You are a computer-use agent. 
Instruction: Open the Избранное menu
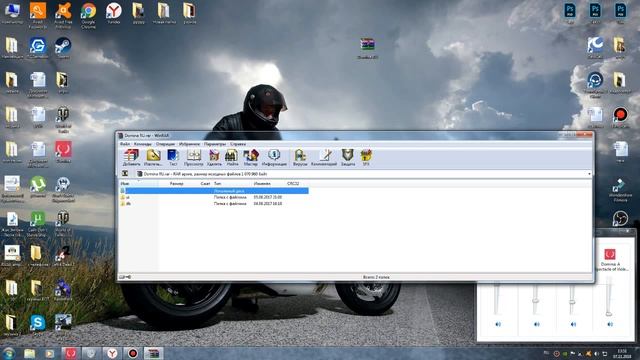pyautogui.click(x=189, y=144)
